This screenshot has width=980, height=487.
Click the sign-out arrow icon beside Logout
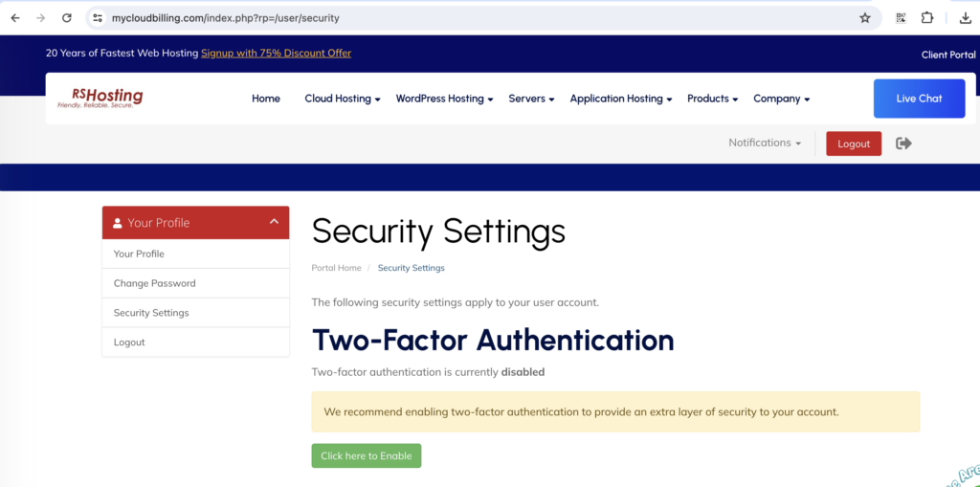tap(903, 144)
